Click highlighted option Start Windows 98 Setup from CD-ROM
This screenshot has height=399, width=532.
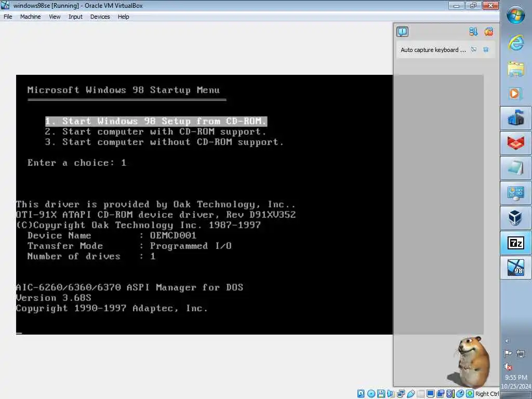click(x=156, y=121)
